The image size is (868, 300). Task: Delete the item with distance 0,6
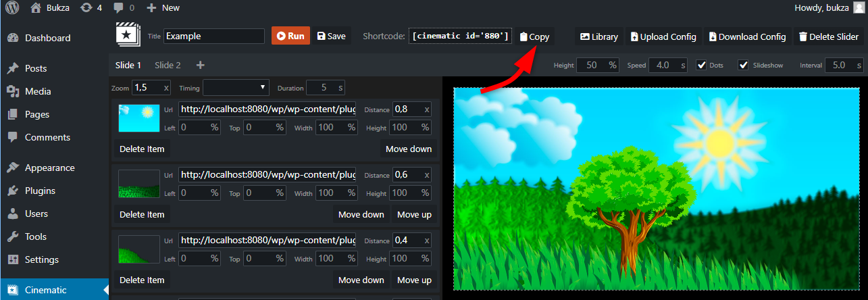(142, 214)
